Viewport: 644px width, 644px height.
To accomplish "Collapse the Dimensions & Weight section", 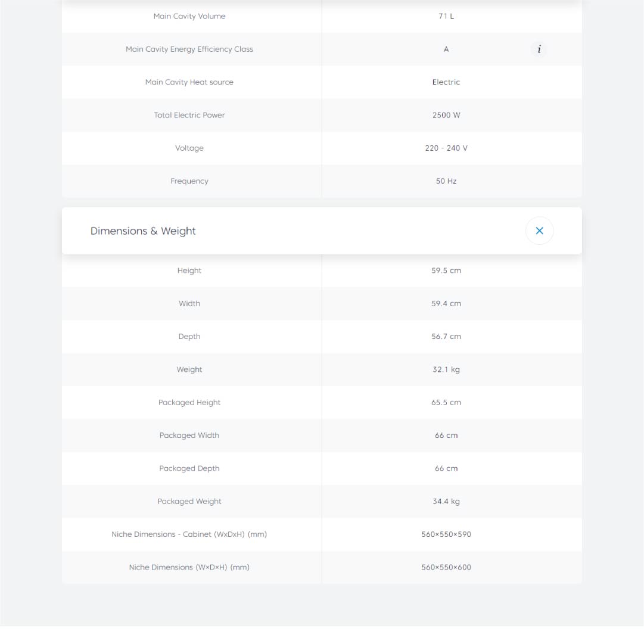I will [x=539, y=231].
